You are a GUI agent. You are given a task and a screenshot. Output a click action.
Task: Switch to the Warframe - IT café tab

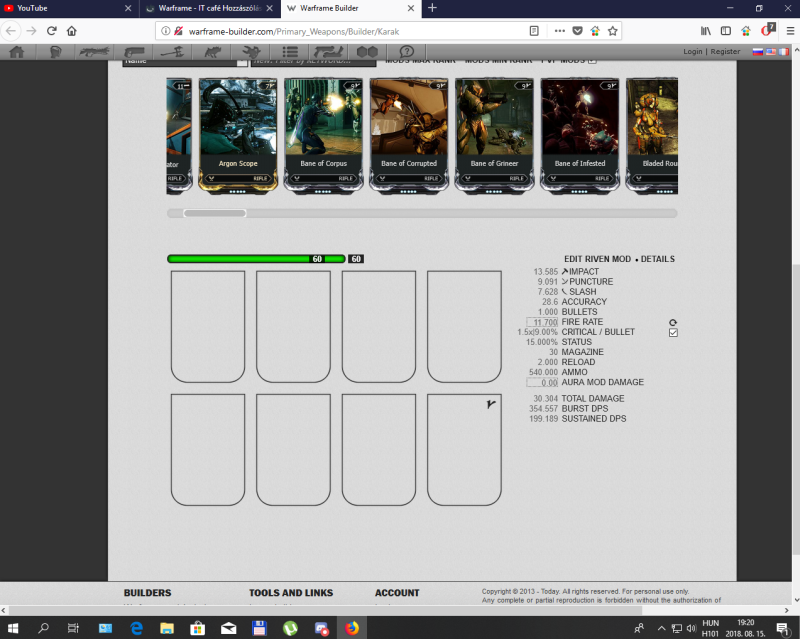pos(209,8)
